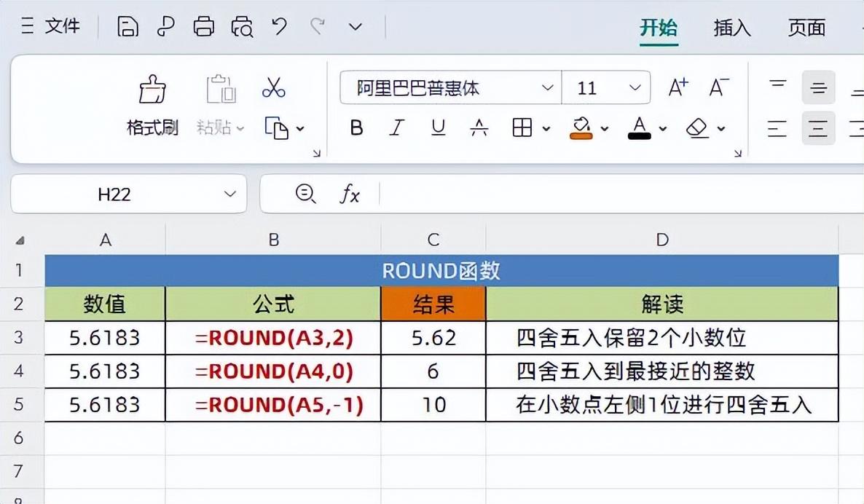Click the Select All corner triangle
Viewport: 864px width, 504px height.
20,240
